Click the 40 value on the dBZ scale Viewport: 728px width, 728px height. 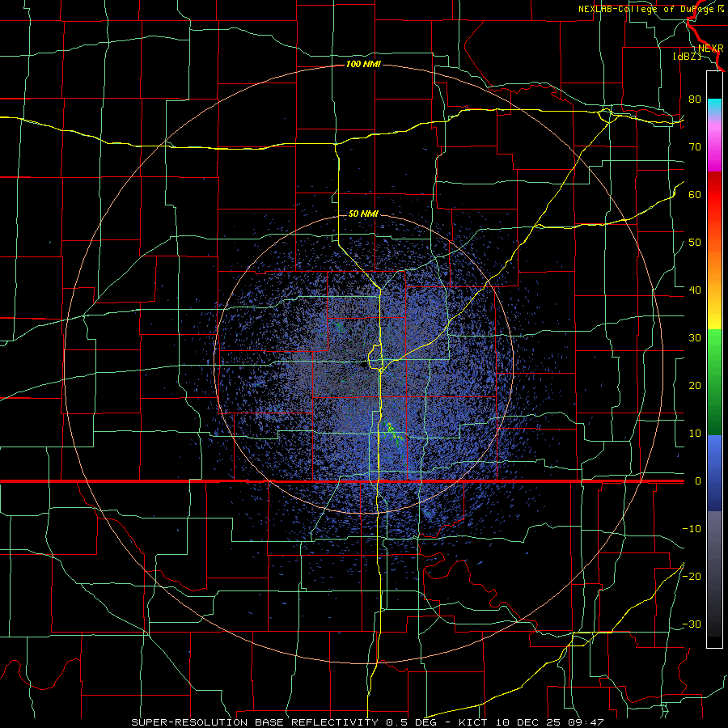pyautogui.click(x=695, y=290)
